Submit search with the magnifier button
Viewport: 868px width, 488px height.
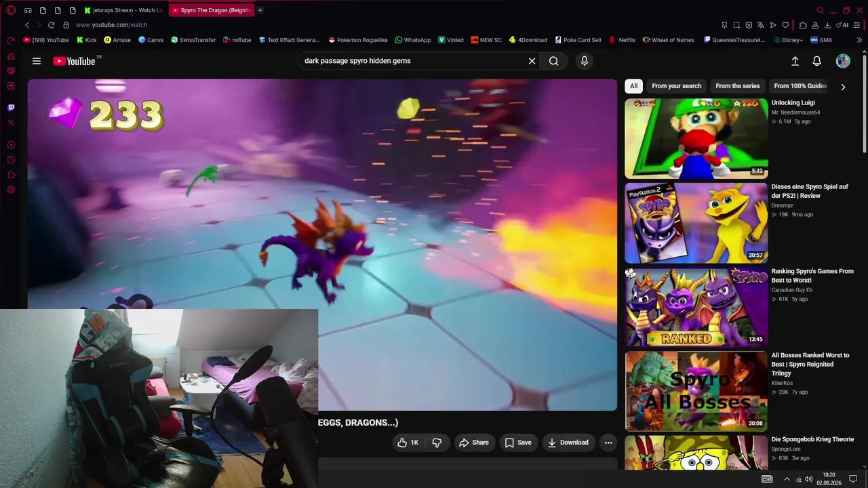click(554, 61)
